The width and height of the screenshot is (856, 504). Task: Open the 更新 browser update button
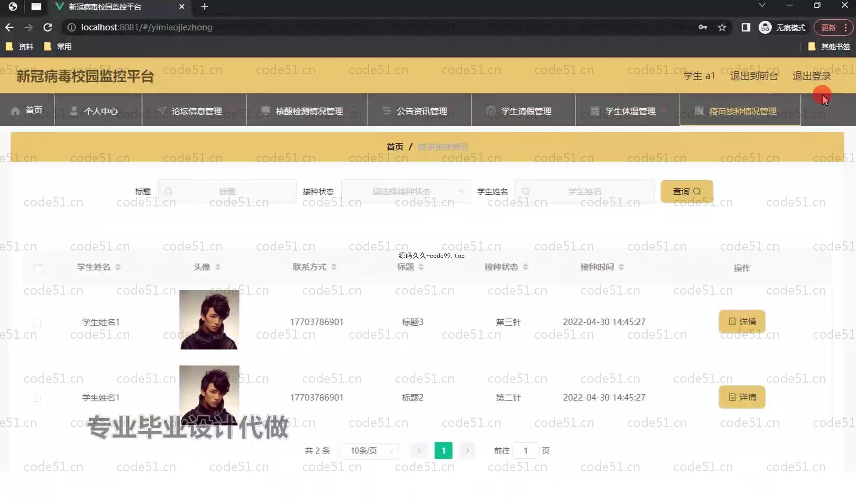pos(833,27)
